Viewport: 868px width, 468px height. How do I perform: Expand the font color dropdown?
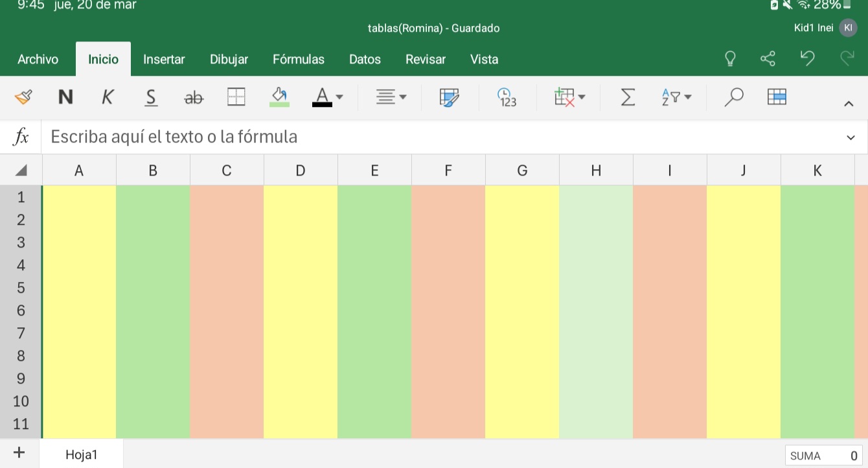pos(339,97)
